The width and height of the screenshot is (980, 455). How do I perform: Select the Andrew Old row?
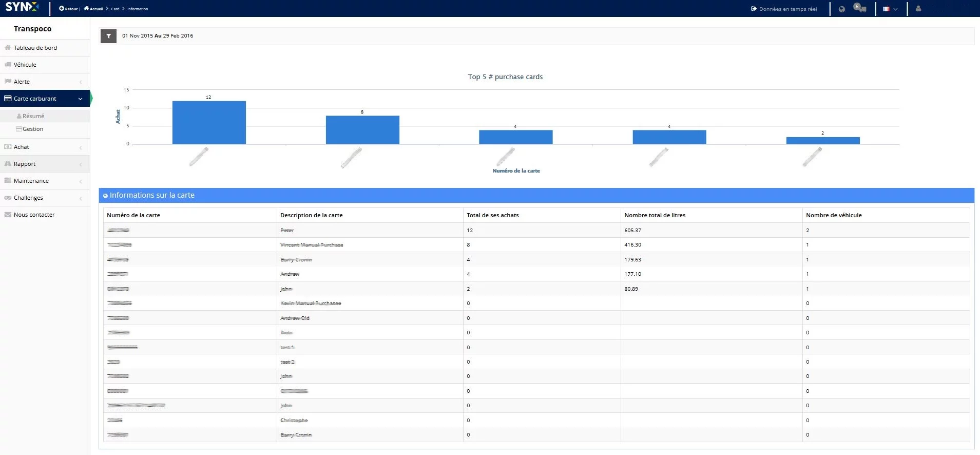point(536,318)
